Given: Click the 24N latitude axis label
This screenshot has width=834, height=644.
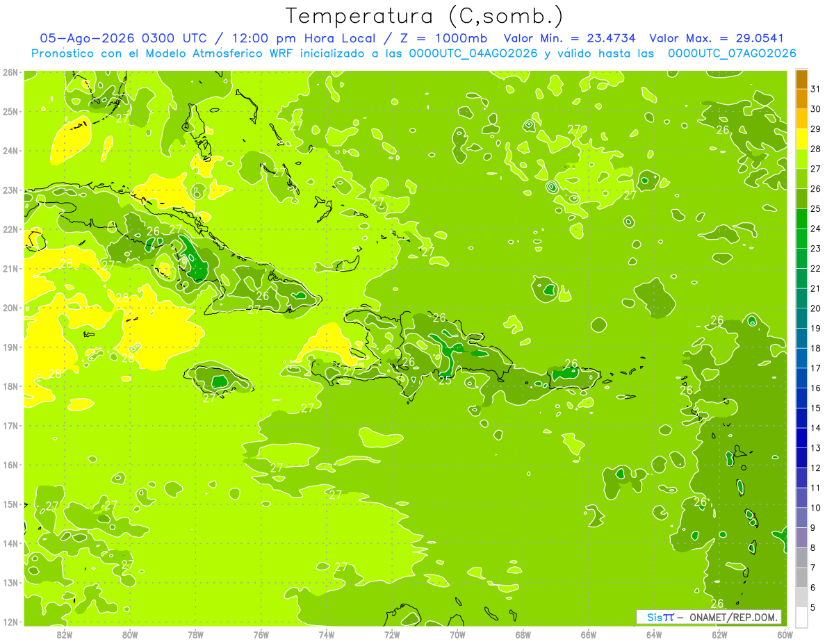Looking at the screenshot, I should 10,151.
